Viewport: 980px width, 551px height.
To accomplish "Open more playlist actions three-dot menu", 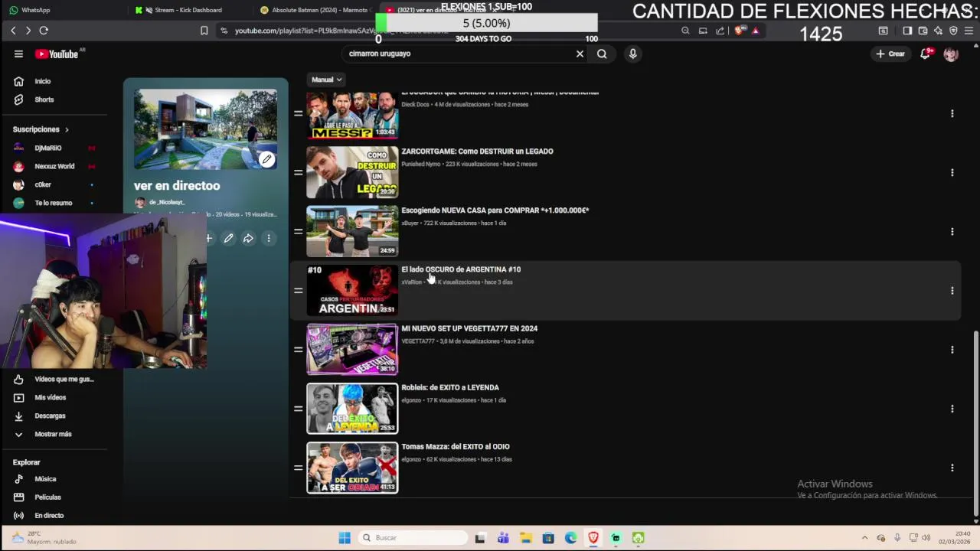I will (x=268, y=239).
